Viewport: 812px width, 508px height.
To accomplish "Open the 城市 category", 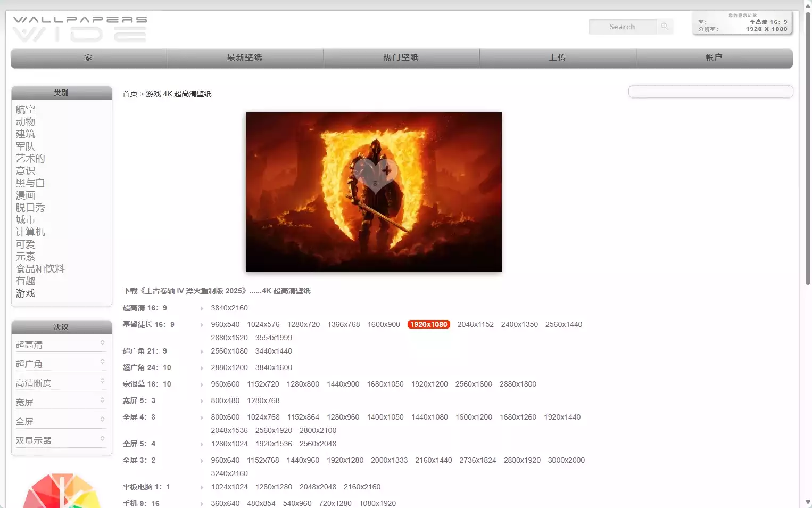I will pyautogui.click(x=26, y=219).
